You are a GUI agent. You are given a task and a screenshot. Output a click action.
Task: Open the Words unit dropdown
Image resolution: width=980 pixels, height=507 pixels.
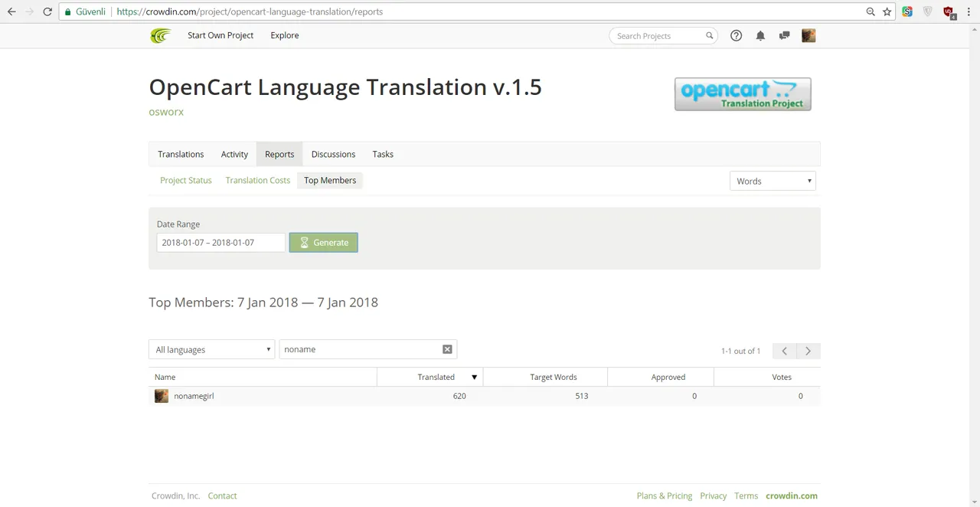(773, 181)
